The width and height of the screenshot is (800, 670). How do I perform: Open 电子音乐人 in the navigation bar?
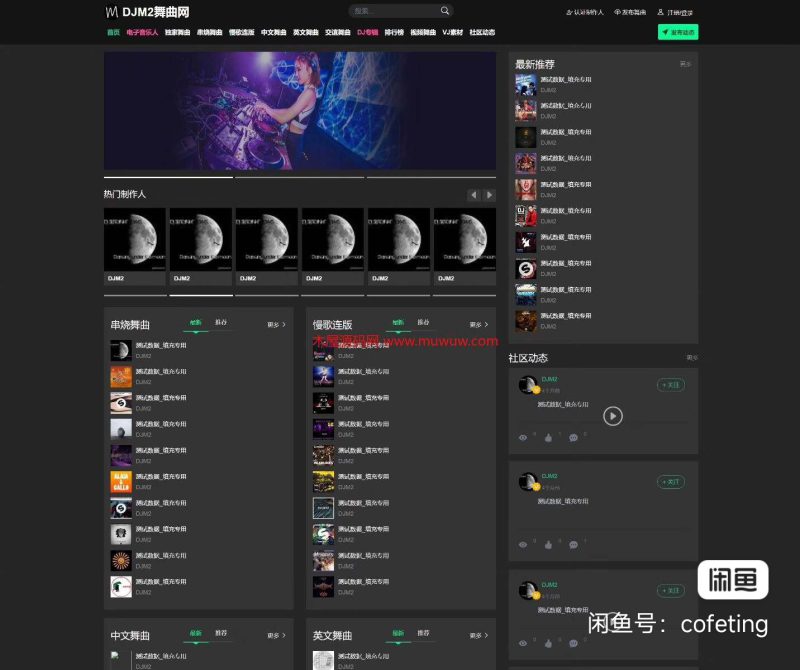tap(142, 32)
